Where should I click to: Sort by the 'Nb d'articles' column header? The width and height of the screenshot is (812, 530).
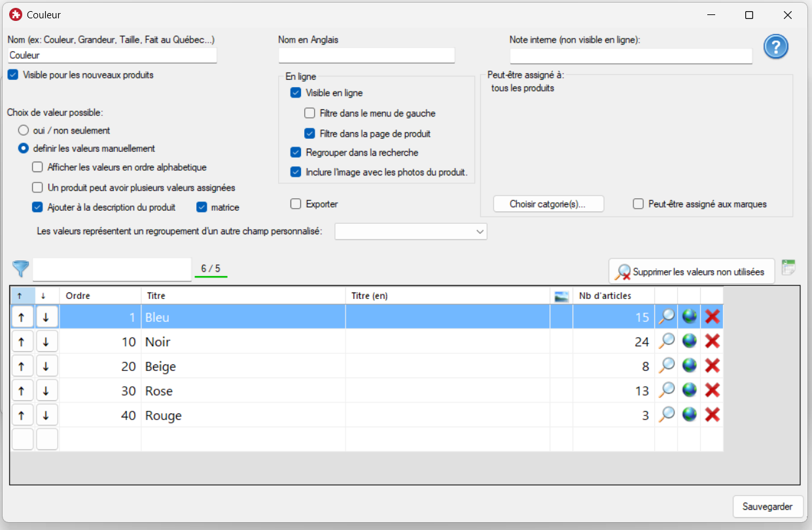tap(612, 296)
